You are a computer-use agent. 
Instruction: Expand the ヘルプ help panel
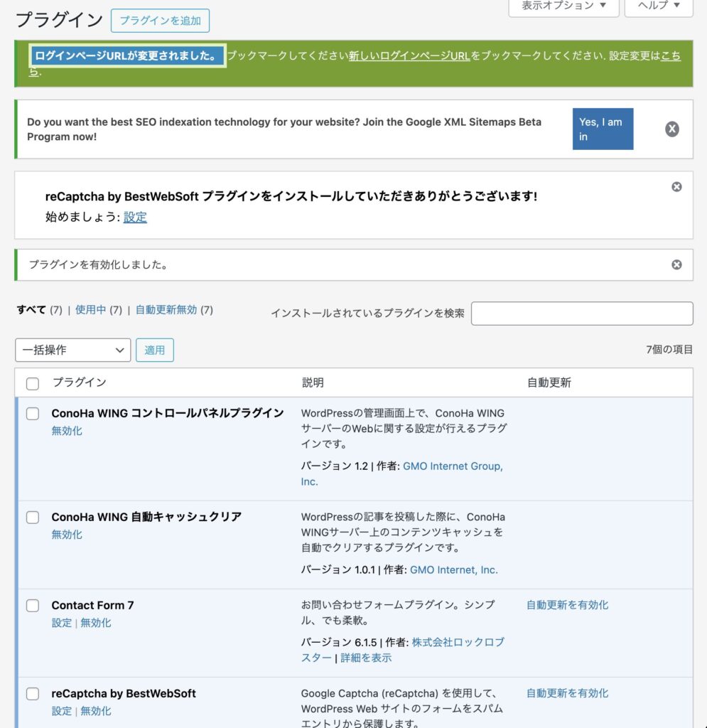click(x=658, y=6)
